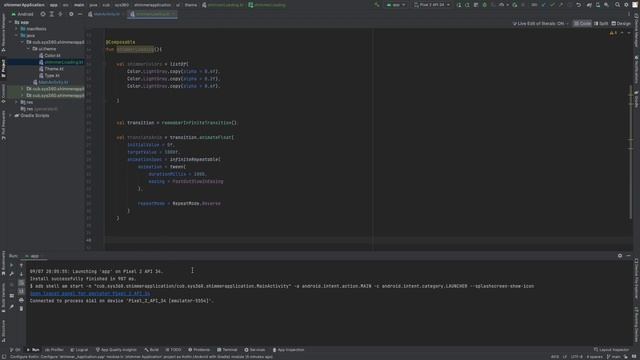Open App Quality Insights tool window
The width and height of the screenshot is (640, 360).
(116, 350)
